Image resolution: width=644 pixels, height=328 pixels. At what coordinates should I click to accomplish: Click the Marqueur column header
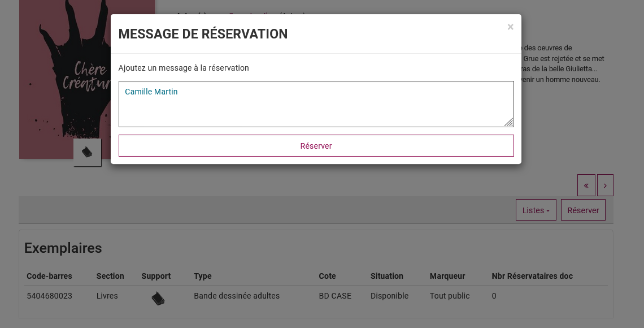(x=447, y=276)
